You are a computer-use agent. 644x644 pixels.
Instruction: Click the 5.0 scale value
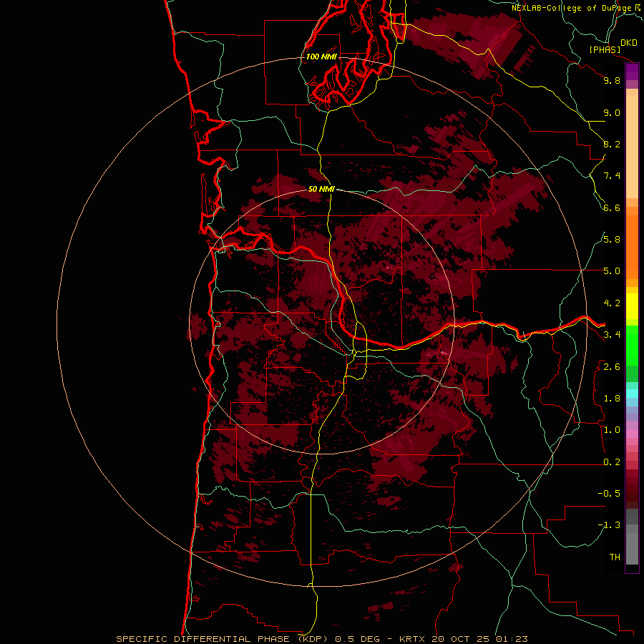[x=612, y=271]
